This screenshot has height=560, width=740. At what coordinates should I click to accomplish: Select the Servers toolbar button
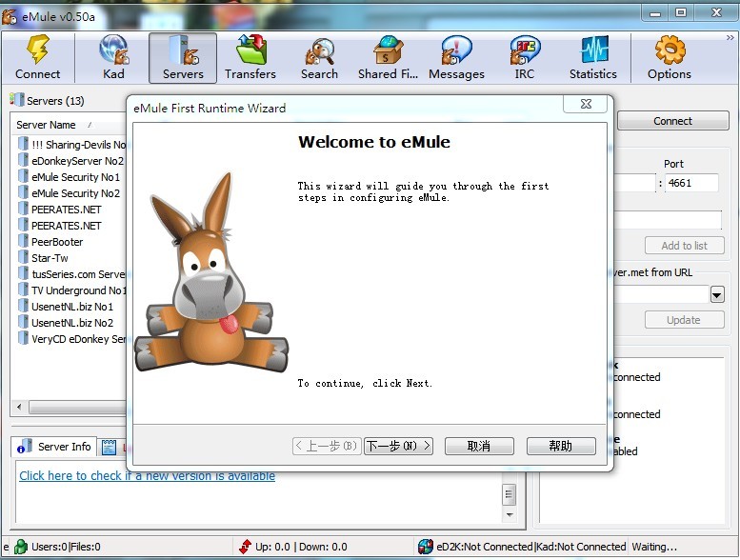tap(183, 57)
